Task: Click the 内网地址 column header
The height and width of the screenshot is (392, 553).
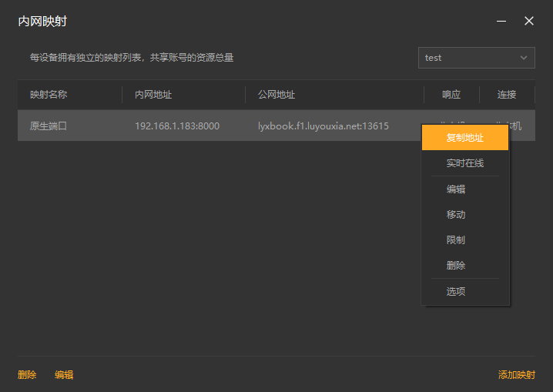Action: point(183,95)
